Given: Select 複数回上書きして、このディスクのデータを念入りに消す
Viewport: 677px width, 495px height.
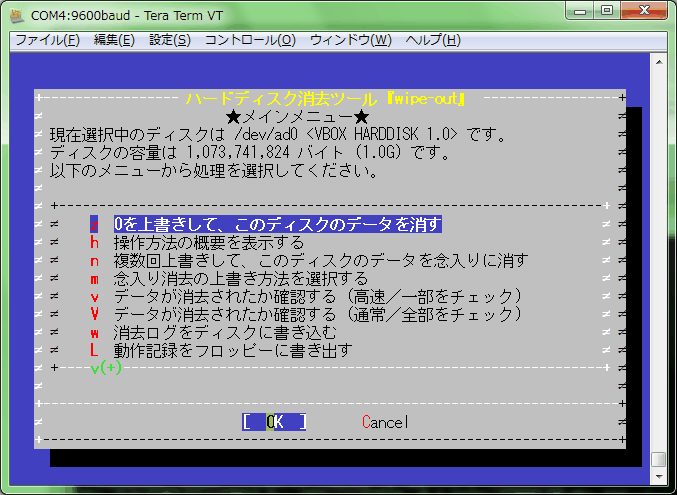Looking at the screenshot, I should pos(321,260).
